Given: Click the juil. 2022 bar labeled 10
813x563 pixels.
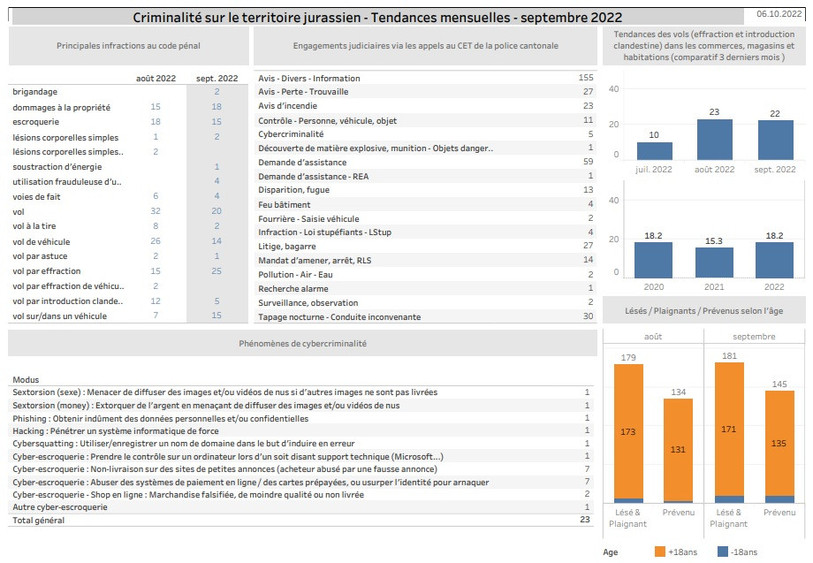Looking at the screenshot, I should pos(654,151).
